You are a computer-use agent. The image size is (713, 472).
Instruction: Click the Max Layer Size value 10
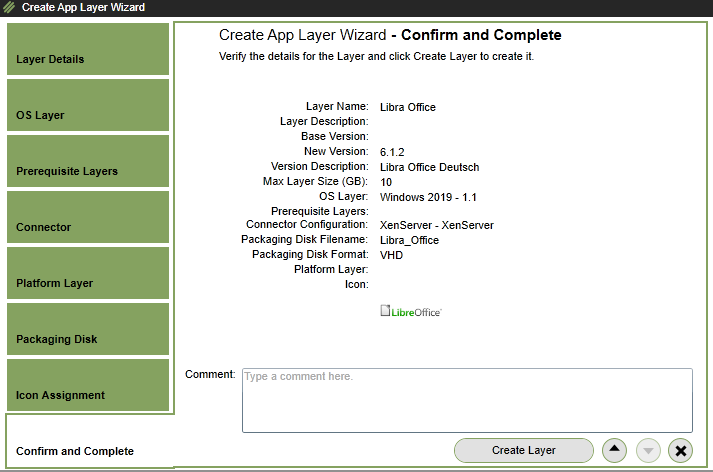(386, 182)
